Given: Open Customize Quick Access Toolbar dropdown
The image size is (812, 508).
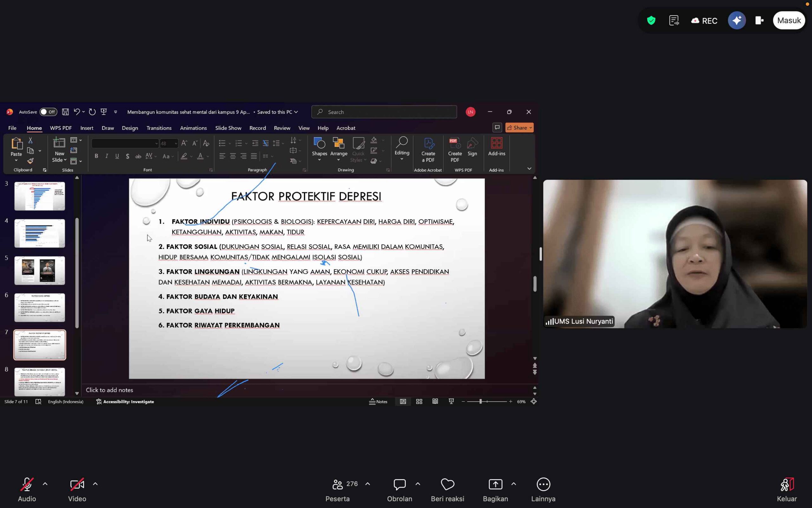Looking at the screenshot, I should [x=115, y=112].
